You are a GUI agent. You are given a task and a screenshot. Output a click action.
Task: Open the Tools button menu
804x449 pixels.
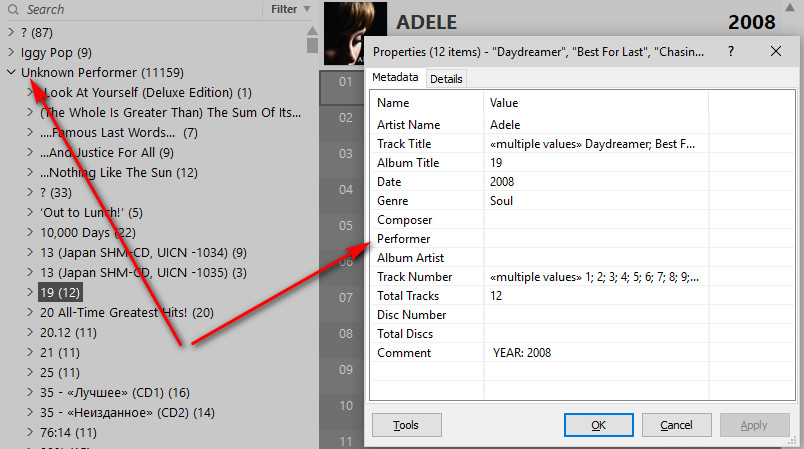406,425
